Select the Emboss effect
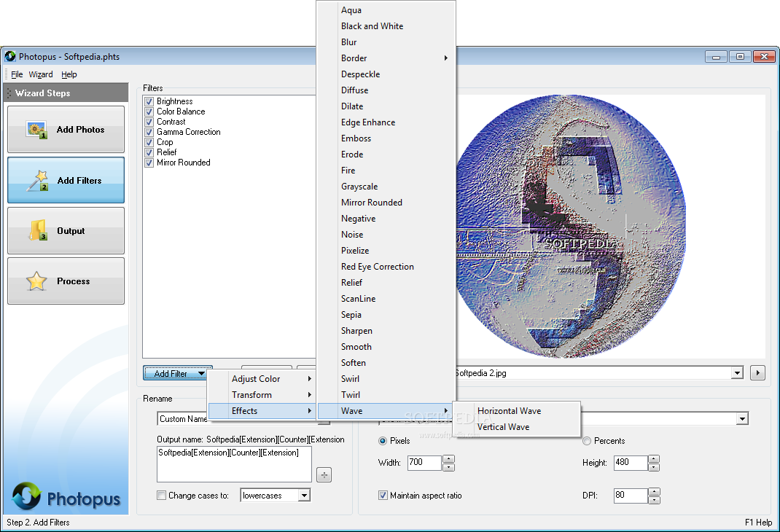 386,138
